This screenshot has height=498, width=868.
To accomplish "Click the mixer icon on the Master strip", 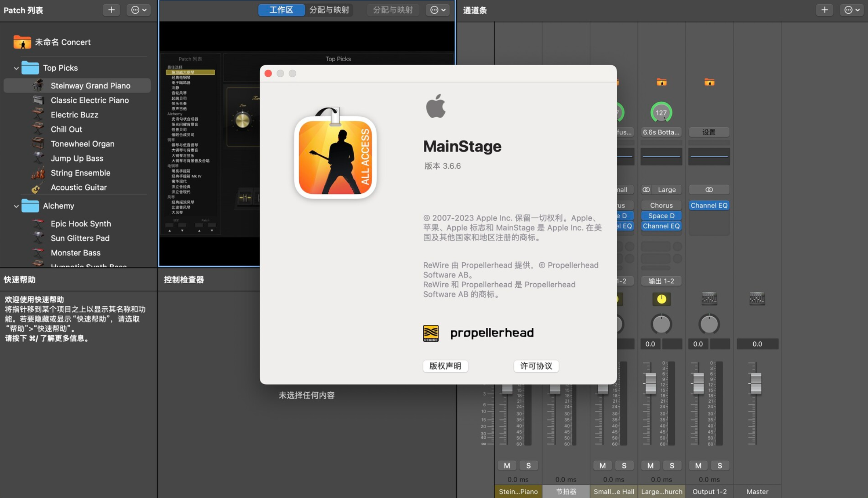I will click(757, 299).
